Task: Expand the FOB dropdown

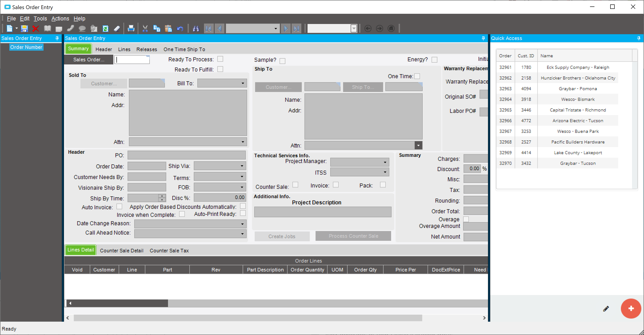Action: 242,187
